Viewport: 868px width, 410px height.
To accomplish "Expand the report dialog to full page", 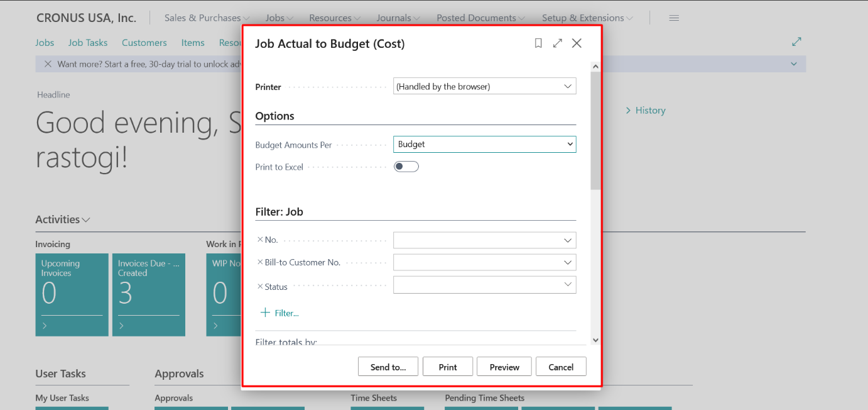I will (558, 43).
